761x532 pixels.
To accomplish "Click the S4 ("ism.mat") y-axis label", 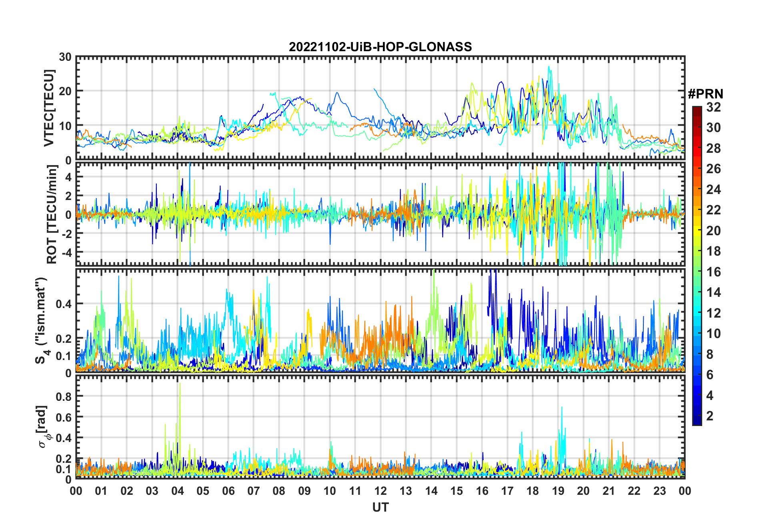I will tap(42, 320).
